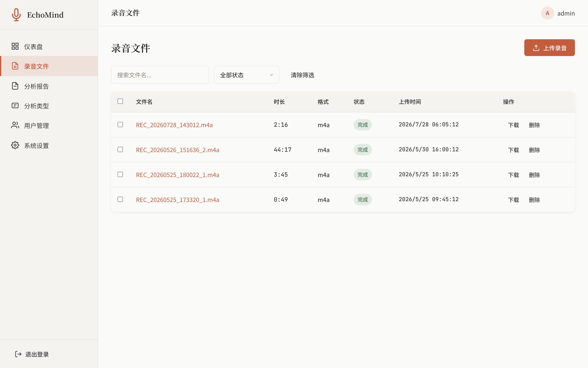Download REC_20260728_143012.m4a via 下载
The width and height of the screenshot is (588, 368).
[513, 125]
